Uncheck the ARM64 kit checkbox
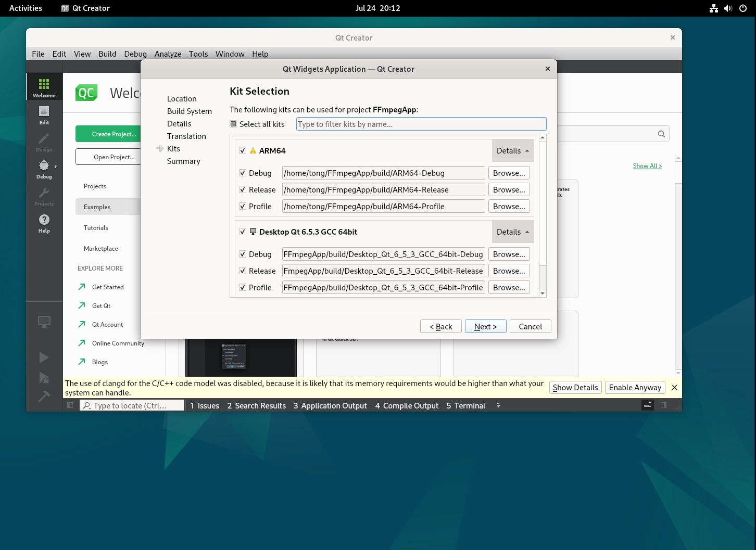756x550 pixels. click(243, 150)
